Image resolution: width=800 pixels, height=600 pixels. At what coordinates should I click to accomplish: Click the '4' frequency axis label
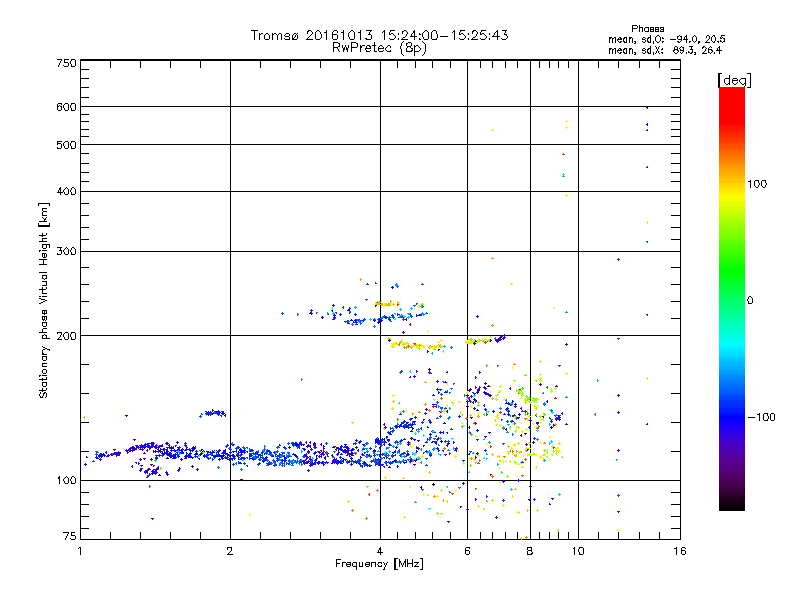coord(380,551)
